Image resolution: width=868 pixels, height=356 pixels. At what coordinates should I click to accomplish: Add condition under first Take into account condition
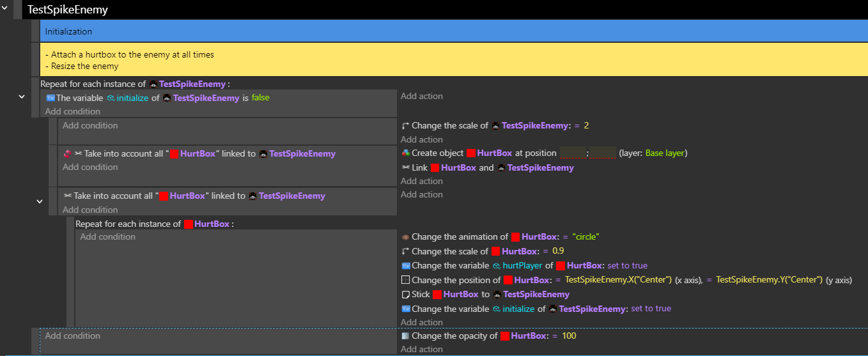coord(90,167)
